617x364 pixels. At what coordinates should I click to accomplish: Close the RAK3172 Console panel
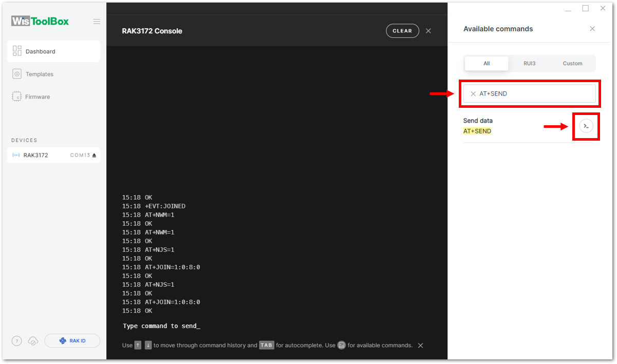point(428,31)
